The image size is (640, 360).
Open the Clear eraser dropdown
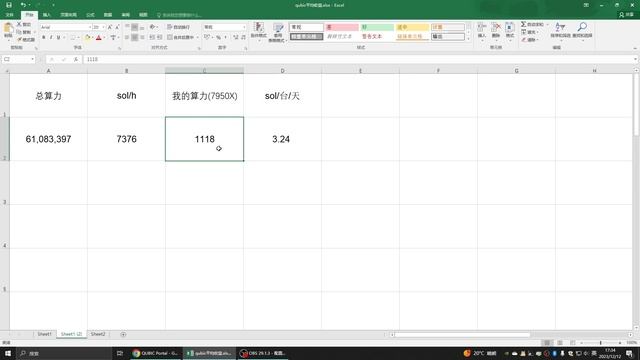click(x=529, y=40)
